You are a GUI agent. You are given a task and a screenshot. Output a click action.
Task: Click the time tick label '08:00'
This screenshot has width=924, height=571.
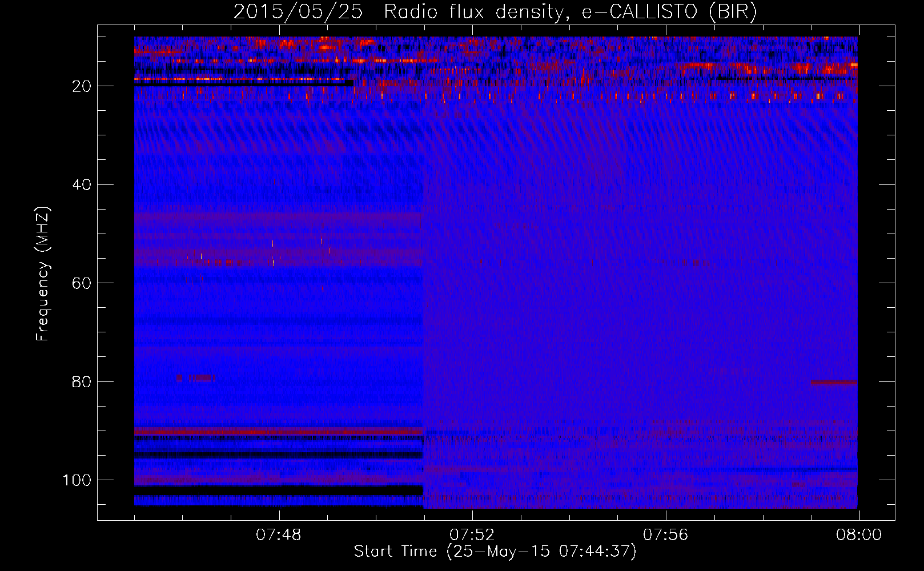pos(859,535)
